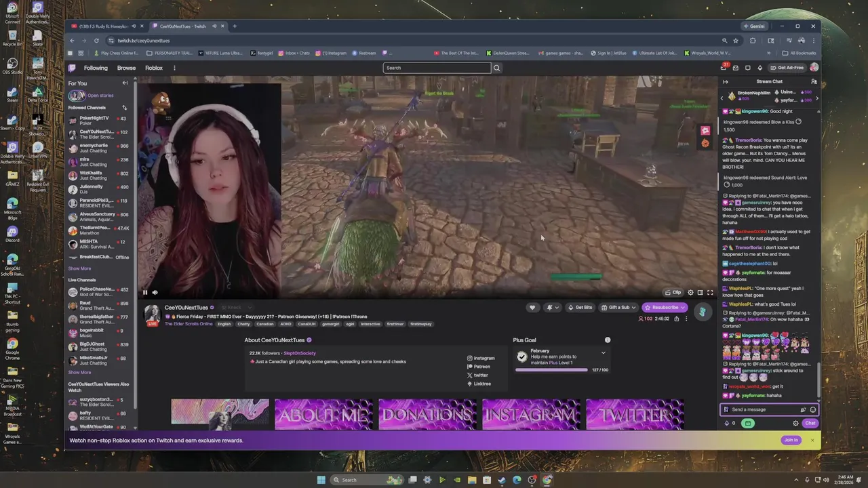Switch to the F.S Rudy YouTube tab
The width and height of the screenshot is (868, 488).
tap(107, 26)
